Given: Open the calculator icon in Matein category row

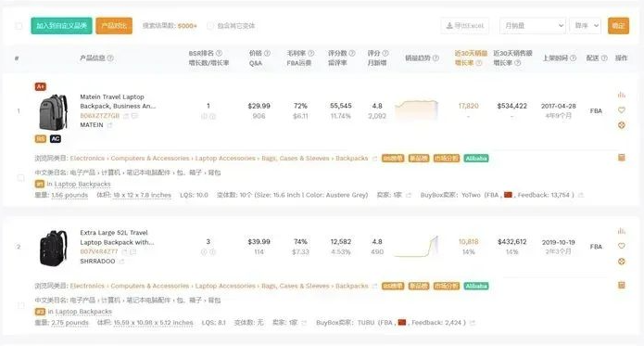Looking at the screenshot, I should pos(622,158).
